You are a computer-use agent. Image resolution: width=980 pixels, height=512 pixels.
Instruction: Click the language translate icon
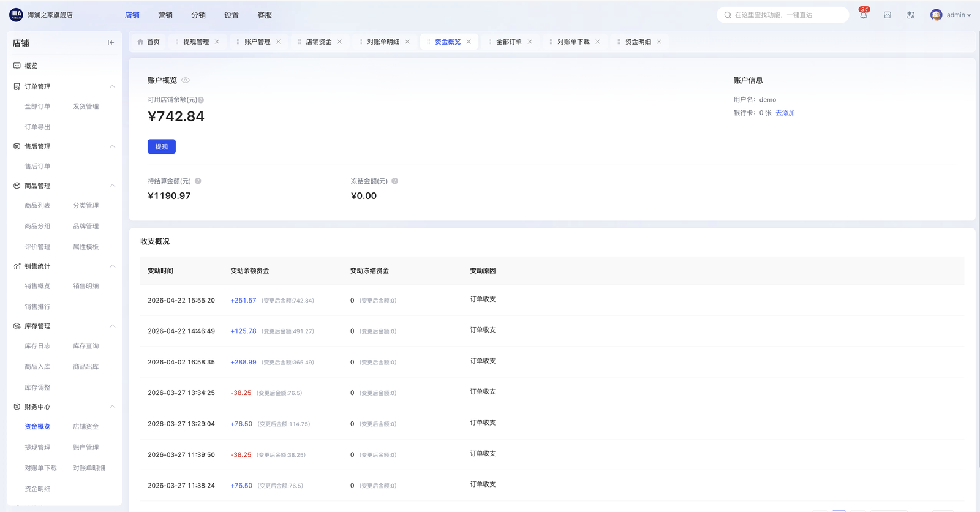[x=911, y=15]
